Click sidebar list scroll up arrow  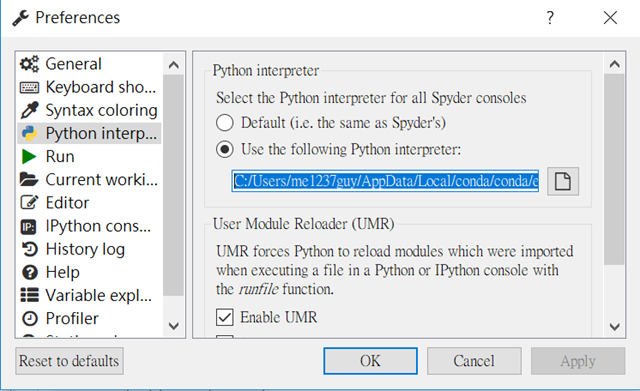click(174, 64)
